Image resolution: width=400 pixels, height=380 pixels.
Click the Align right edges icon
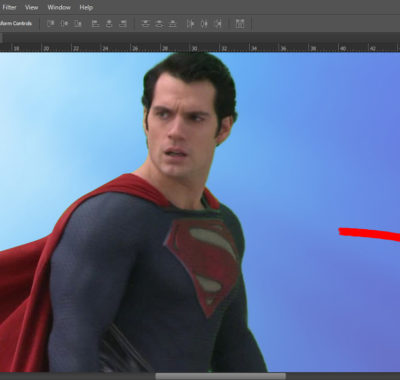pyautogui.click(x=123, y=24)
